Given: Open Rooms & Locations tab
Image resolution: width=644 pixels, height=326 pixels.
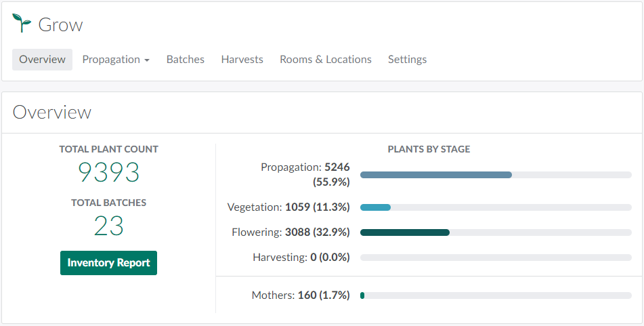Looking at the screenshot, I should 325,60.
